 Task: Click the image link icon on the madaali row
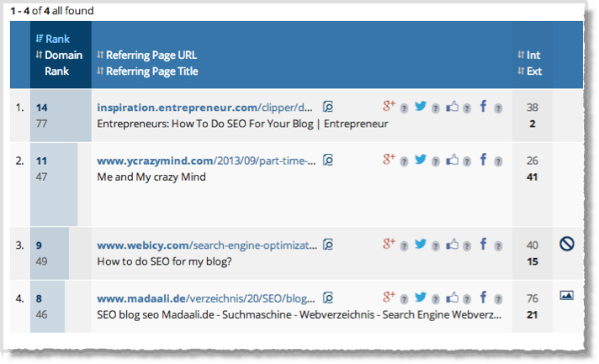pyautogui.click(x=566, y=295)
